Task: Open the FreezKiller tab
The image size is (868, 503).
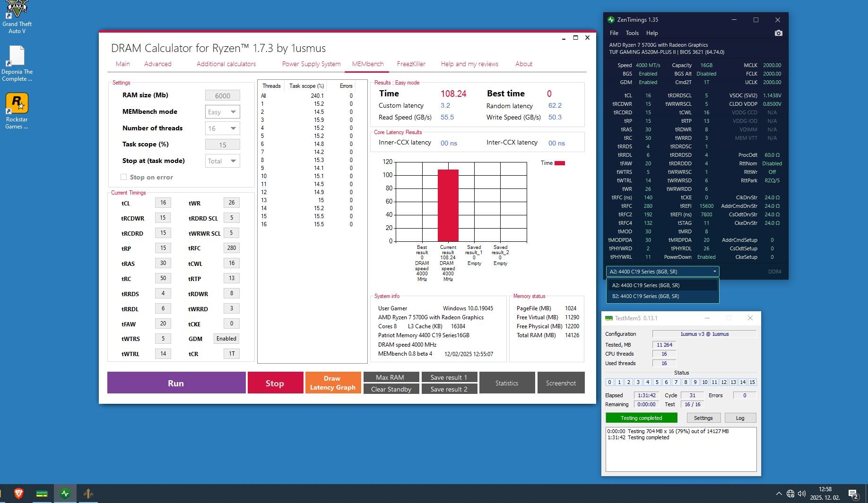Action: [411, 64]
